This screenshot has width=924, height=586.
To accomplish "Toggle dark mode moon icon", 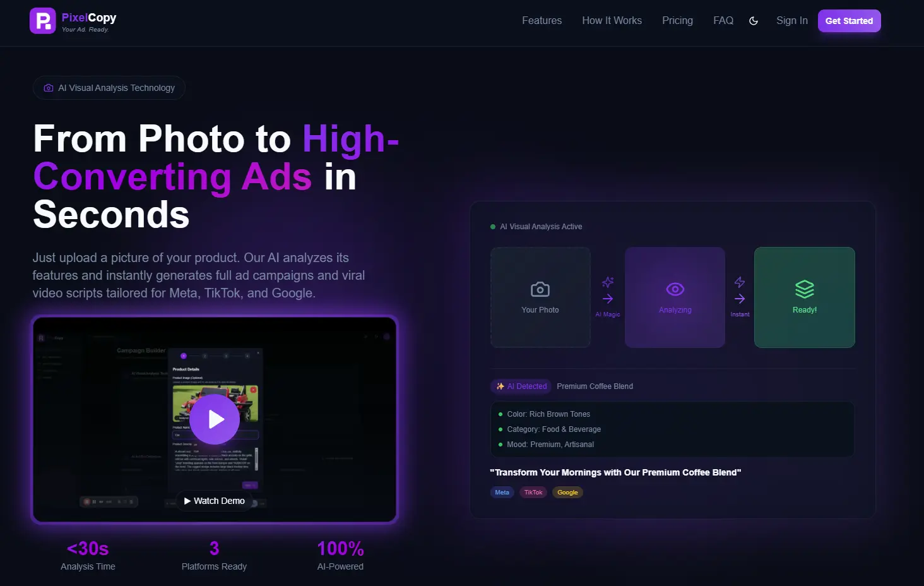I will pyautogui.click(x=754, y=21).
